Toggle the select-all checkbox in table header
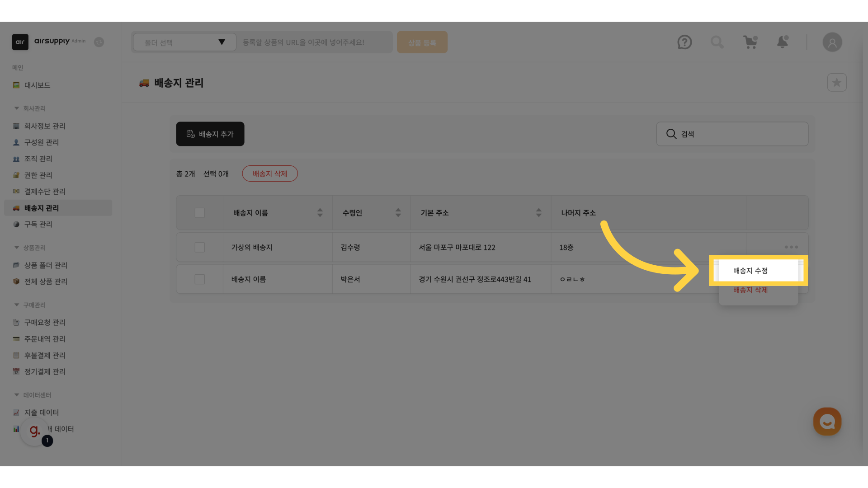This screenshot has height=488, width=868. (x=199, y=213)
